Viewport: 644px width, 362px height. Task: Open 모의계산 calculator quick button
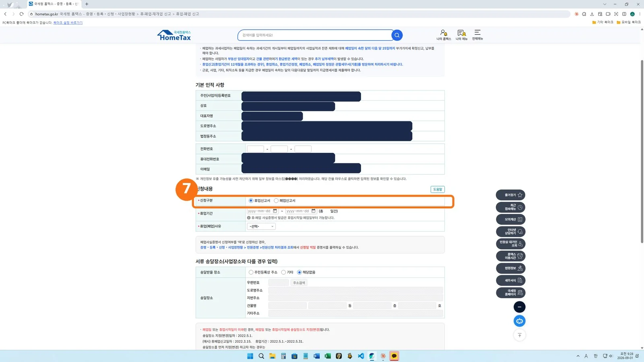pyautogui.click(x=510, y=220)
